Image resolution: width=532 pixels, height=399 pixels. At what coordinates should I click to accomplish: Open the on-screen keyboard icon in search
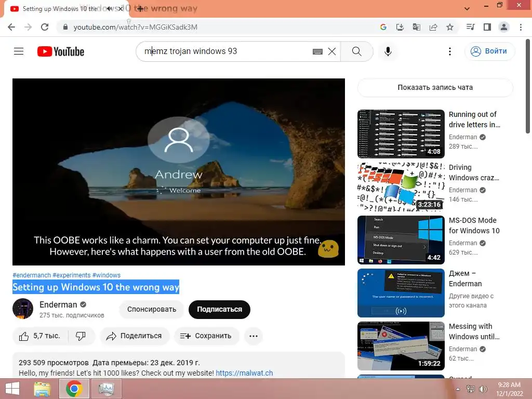tap(317, 51)
